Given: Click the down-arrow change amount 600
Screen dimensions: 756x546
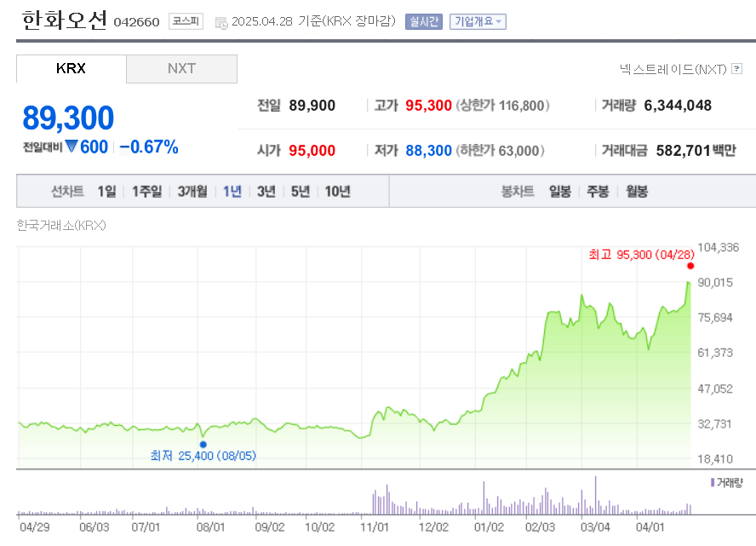Looking at the screenshot, I should [87, 147].
